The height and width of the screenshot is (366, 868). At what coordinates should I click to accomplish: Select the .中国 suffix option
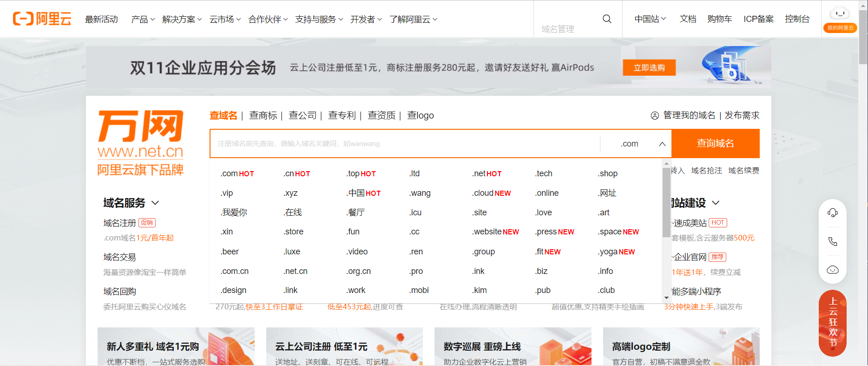[x=363, y=193]
